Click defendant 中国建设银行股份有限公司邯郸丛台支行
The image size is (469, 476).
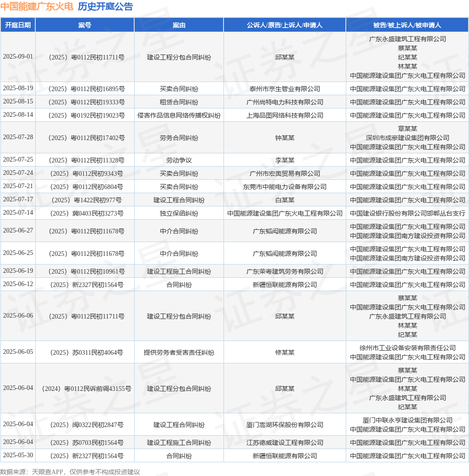[407, 214]
